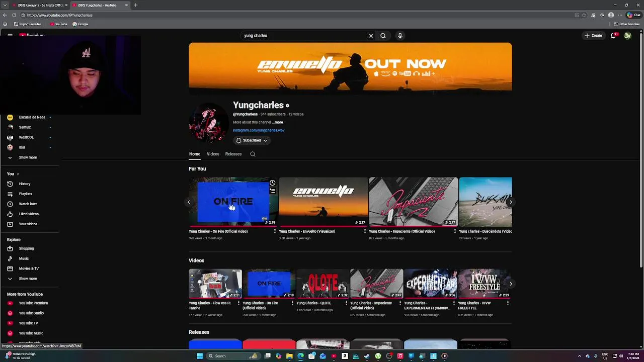Open options menu for On Fire video in For You
644x362 pixels.
(275, 231)
